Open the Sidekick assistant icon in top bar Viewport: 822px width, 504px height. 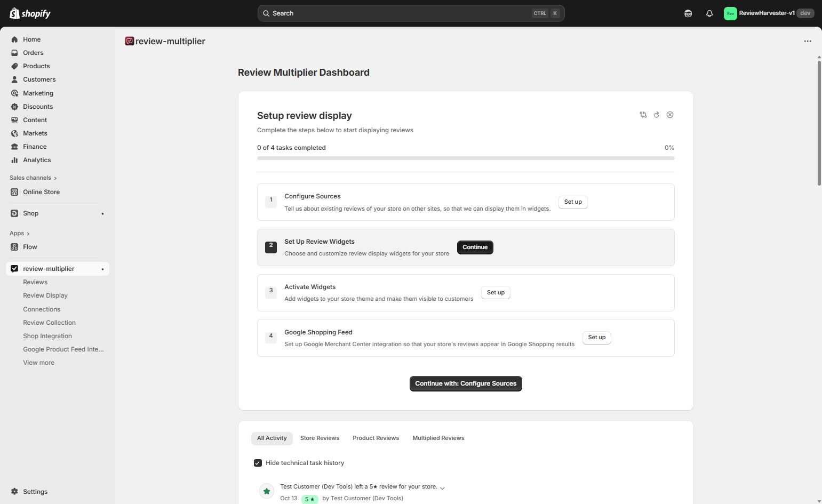tap(688, 13)
